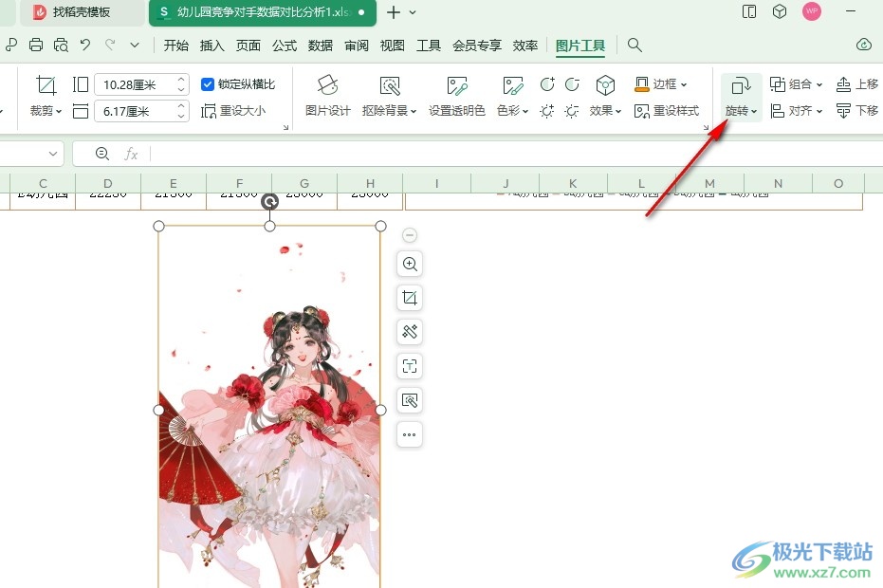The height and width of the screenshot is (588, 883).
Task: Add a new document tab
Action: coord(394,12)
